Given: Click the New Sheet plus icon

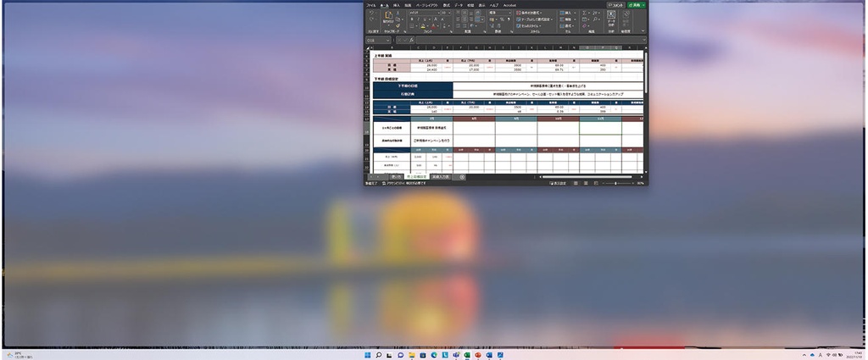Looking at the screenshot, I should pyautogui.click(x=462, y=177).
